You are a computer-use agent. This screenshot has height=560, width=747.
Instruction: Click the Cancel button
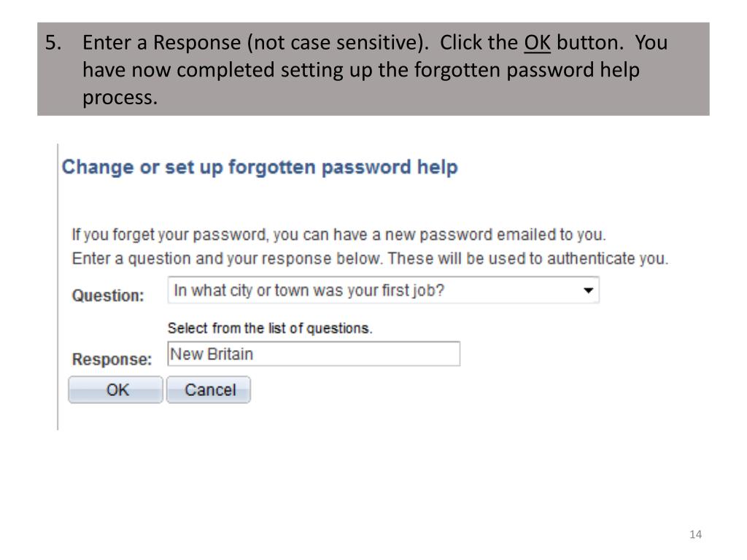(x=209, y=390)
